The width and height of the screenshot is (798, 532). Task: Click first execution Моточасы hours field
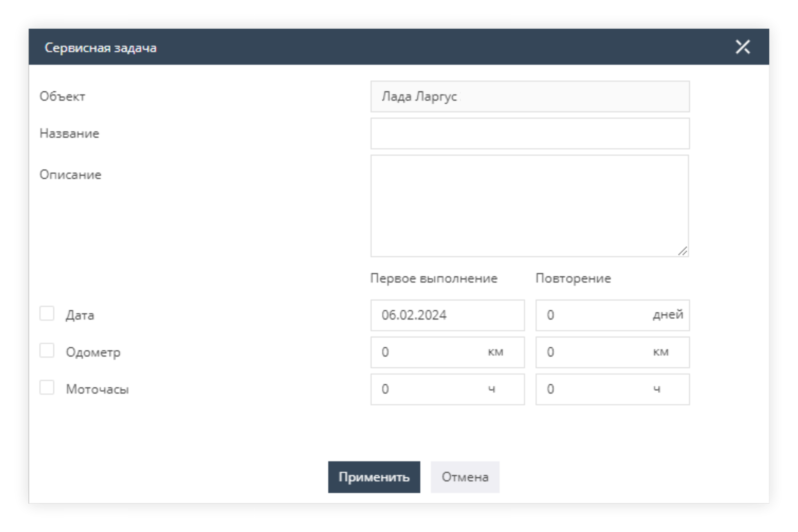click(447, 389)
